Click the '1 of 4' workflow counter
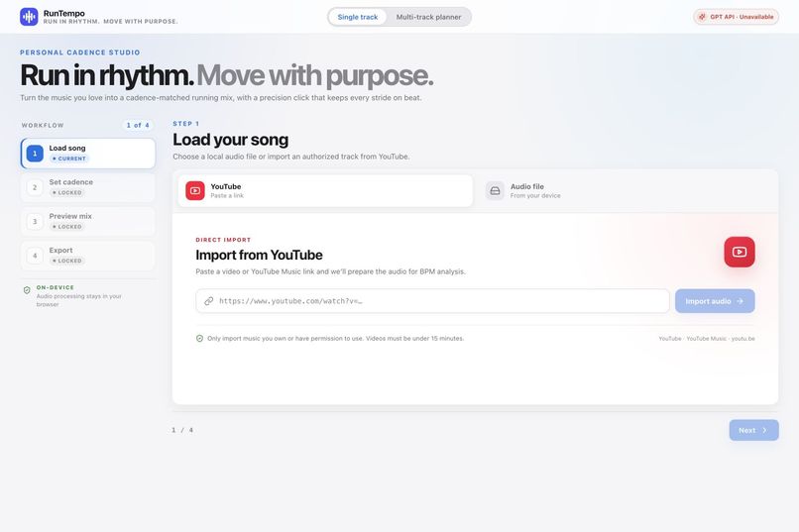The image size is (799, 532). pos(138,125)
